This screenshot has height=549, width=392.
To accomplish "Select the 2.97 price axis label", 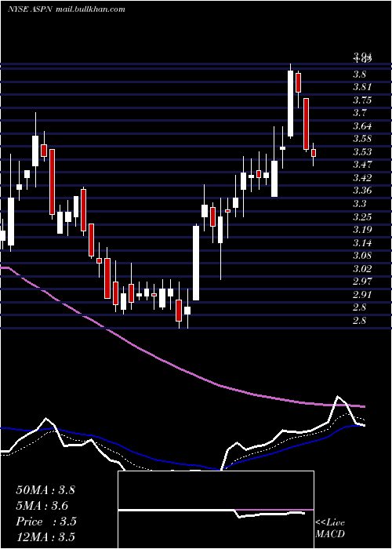I will point(362,281).
